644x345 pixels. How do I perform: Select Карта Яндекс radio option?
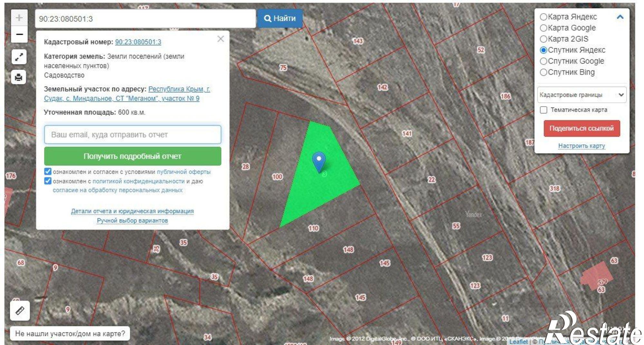pyautogui.click(x=544, y=17)
